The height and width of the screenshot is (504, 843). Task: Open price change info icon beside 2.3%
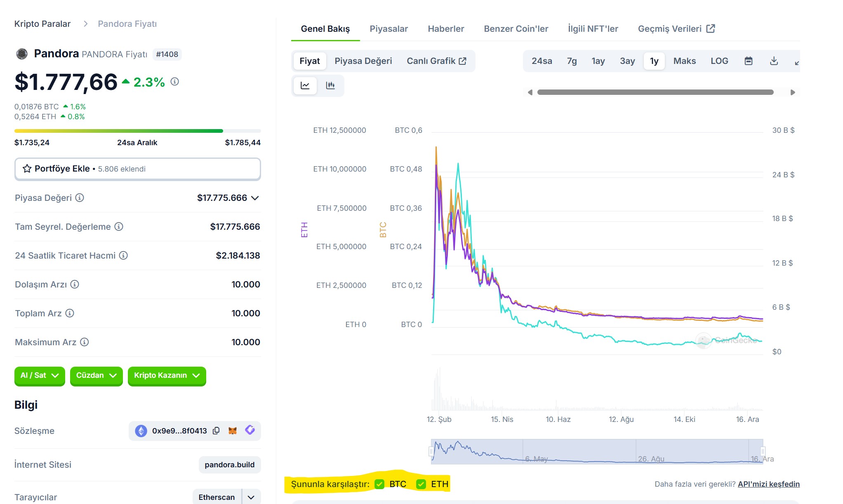(175, 82)
